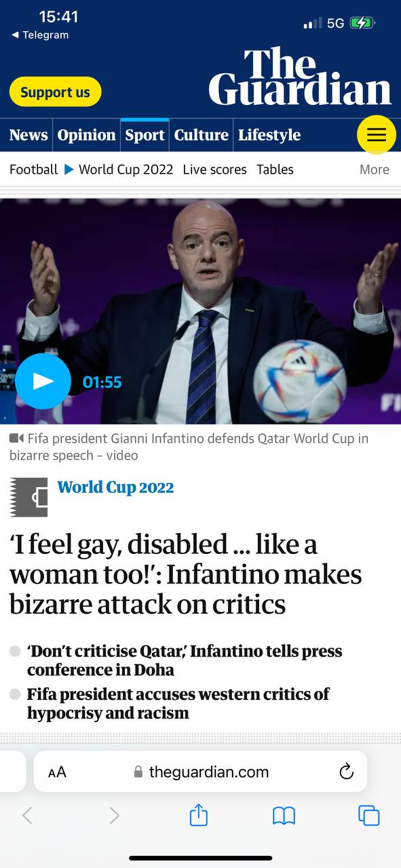Tap the Safari share icon
Screen dimensions: 401x868
(x=198, y=814)
